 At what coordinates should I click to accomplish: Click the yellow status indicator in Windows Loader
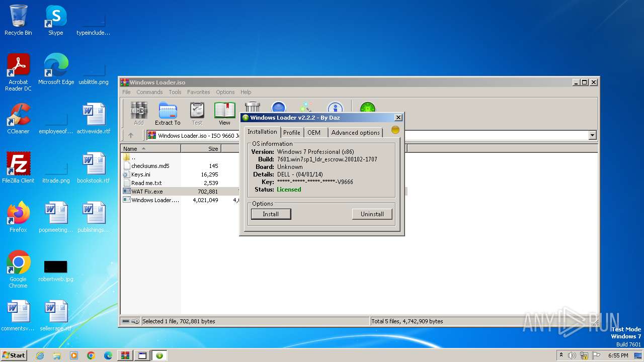[395, 130]
